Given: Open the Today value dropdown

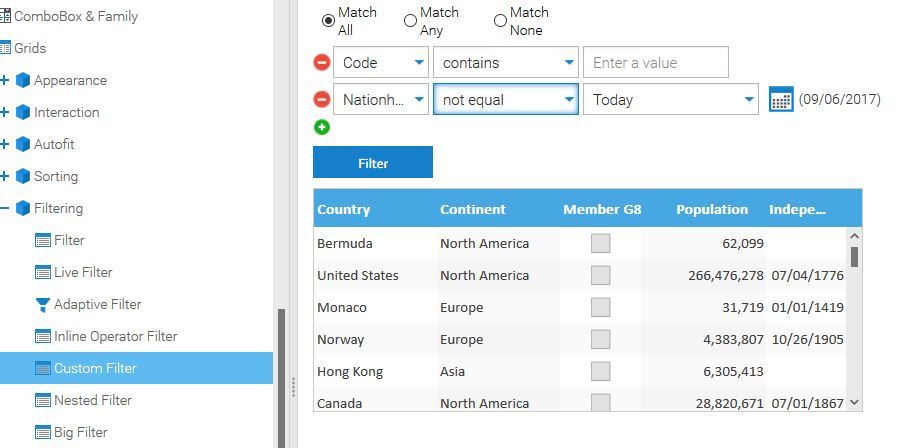Looking at the screenshot, I should [748, 99].
